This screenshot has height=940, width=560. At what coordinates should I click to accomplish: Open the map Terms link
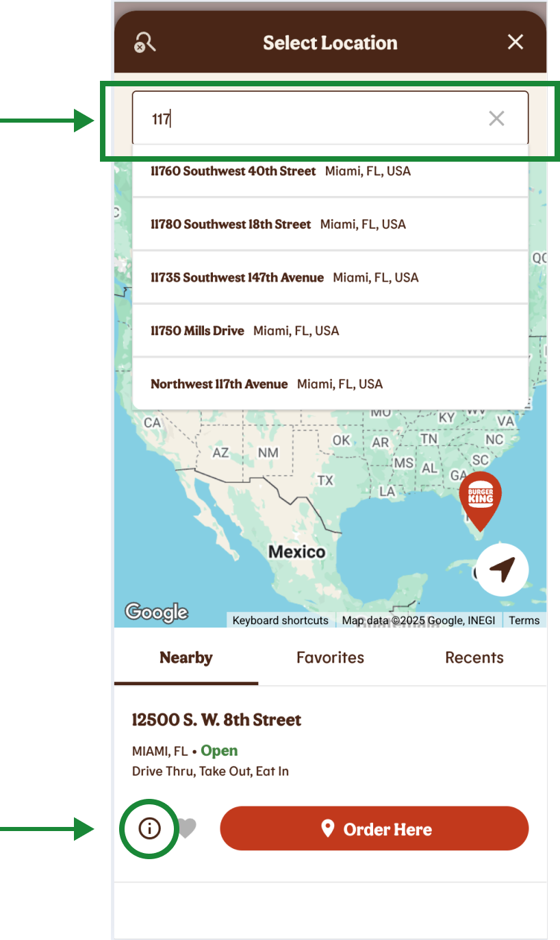coord(524,620)
